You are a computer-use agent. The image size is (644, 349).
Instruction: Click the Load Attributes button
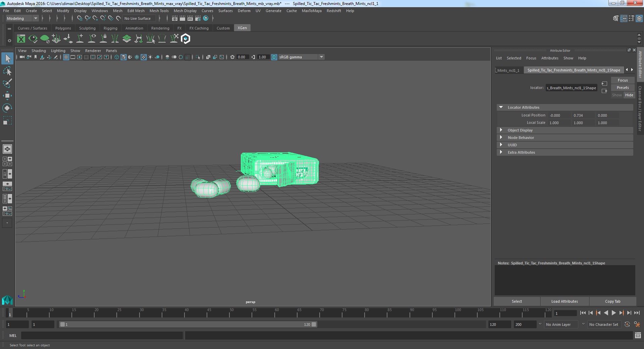point(565,301)
